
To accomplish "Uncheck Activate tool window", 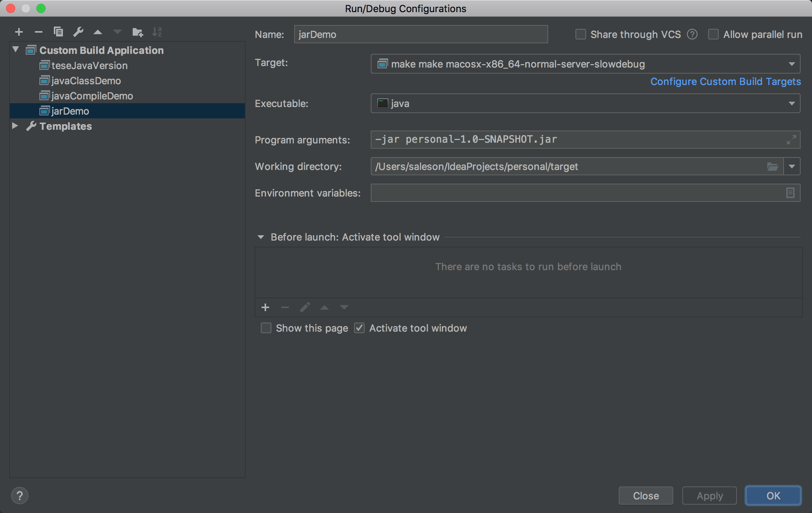I will [359, 328].
